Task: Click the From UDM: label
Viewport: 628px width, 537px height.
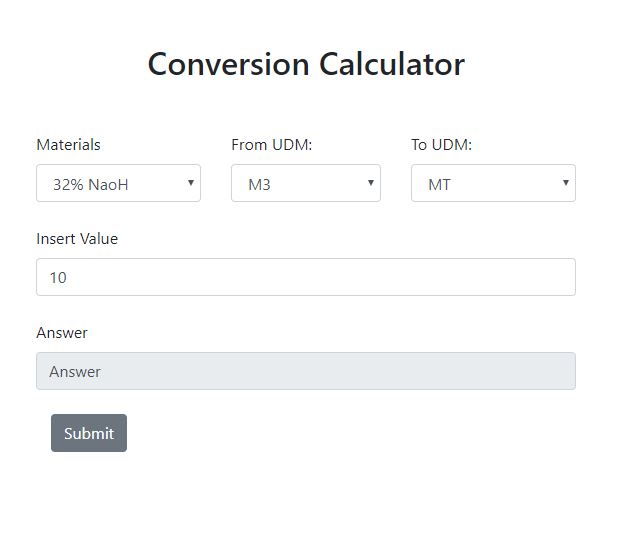Action: [x=271, y=145]
